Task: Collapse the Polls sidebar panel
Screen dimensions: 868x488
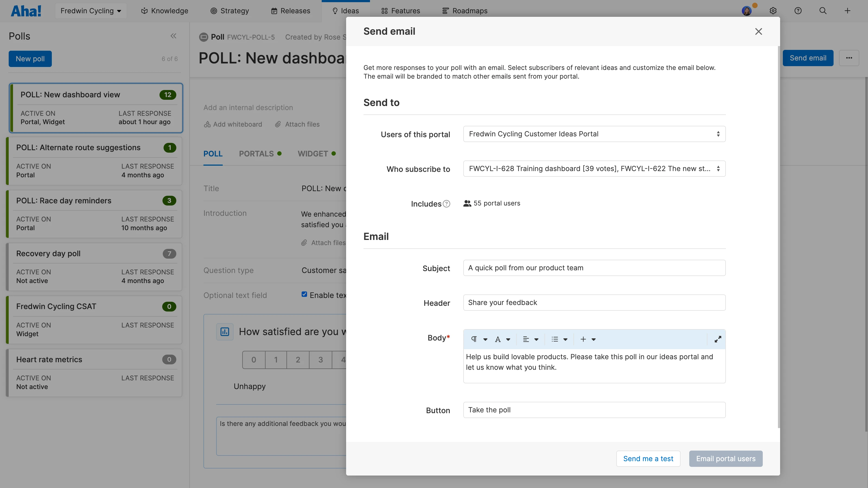Action: (x=174, y=36)
